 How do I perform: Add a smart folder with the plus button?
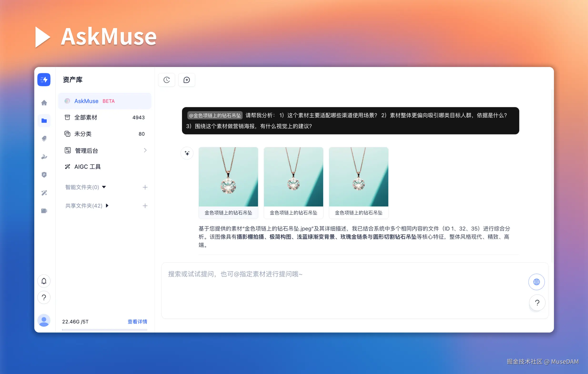(145, 187)
